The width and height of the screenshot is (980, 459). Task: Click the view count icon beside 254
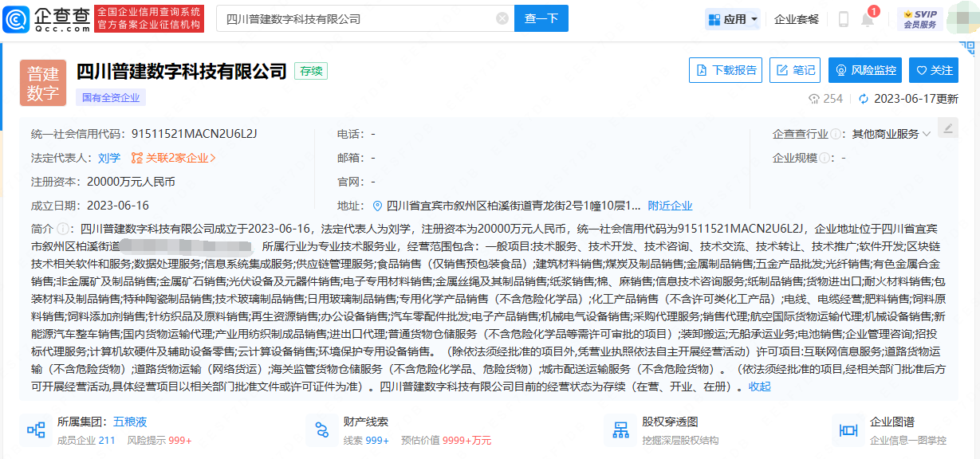click(x=814, y=99)
